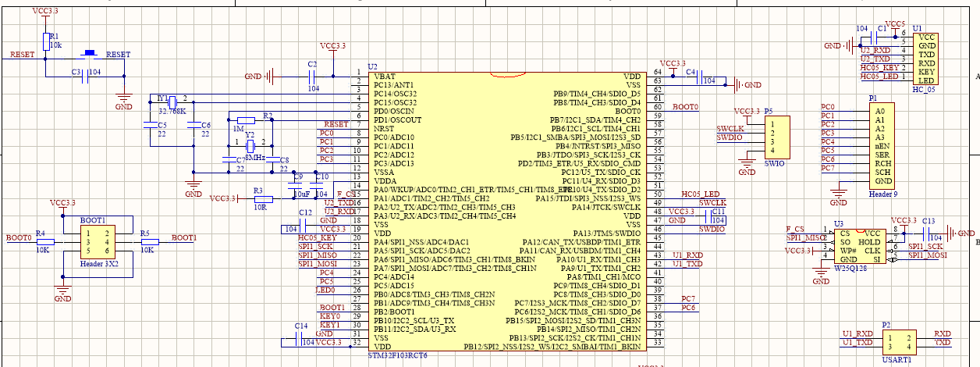The height and width of the screenshot is (367, 980).
Task: Click the USART1 label under P2
Action: pyautogui.click(x=898, y=360)
